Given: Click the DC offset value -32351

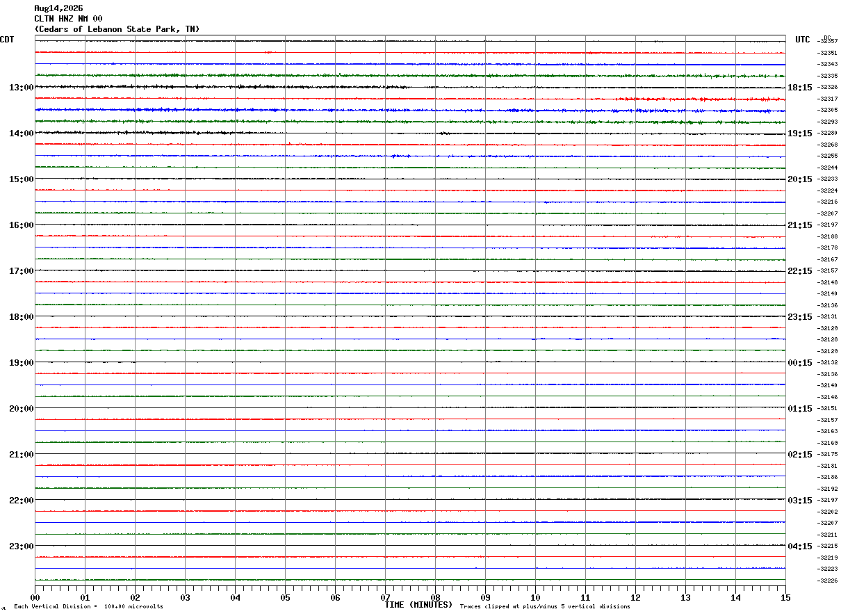Looking at the screenshot, I should point(827,53).
